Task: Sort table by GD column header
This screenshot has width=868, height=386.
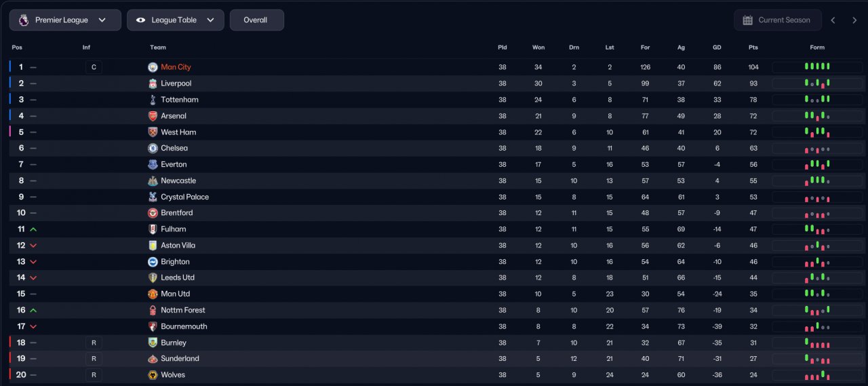Action: pos(717,47)
